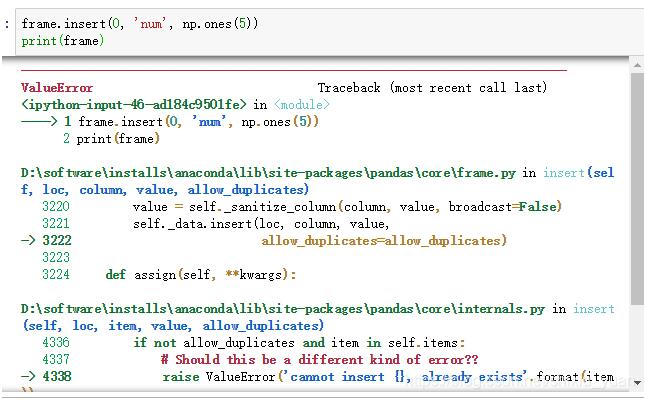The height and width of the screenshot is (400, 646).
Task: Click the output scrollbar thumb
Action: click(636, 190)
